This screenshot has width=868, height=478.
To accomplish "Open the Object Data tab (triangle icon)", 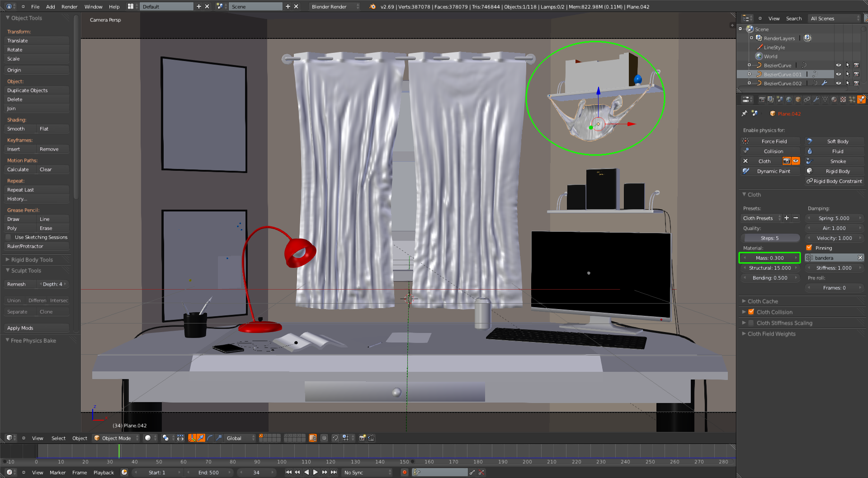I will (x=825, y=99).
